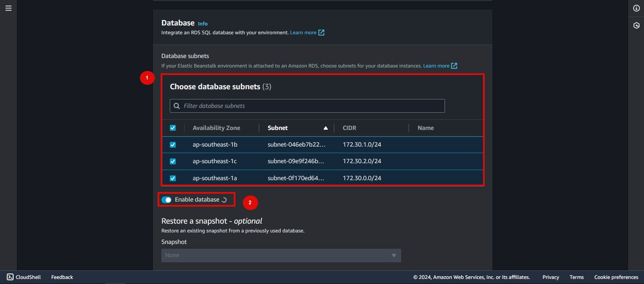This screenshot has width=644, height=284.
Task: Click the Name column header
Action: click(426, 128)
